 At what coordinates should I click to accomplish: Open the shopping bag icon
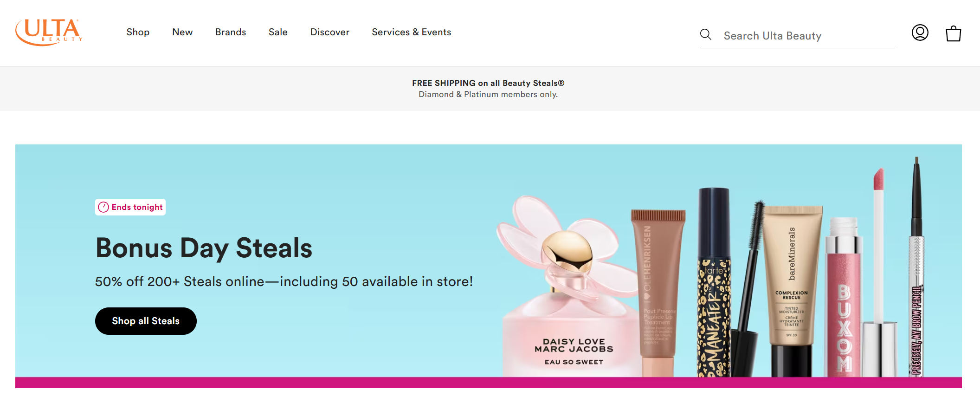954,33
